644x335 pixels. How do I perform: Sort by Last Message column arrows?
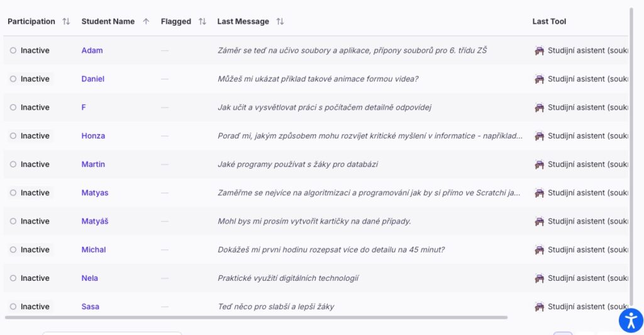pos(280,21)
